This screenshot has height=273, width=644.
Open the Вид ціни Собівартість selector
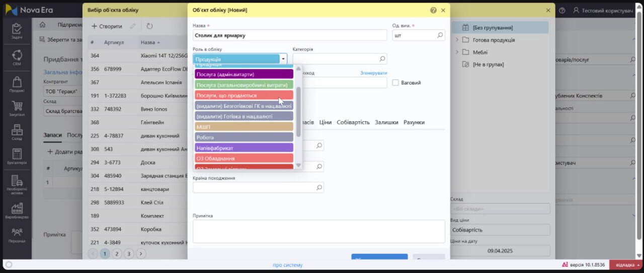pos(500,230)
